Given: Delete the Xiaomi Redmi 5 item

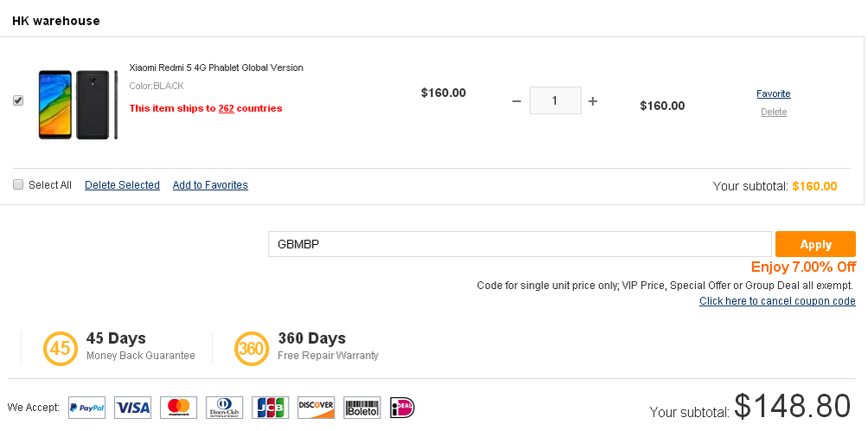Looking at the screenshot, I should [x=773, y=112].
